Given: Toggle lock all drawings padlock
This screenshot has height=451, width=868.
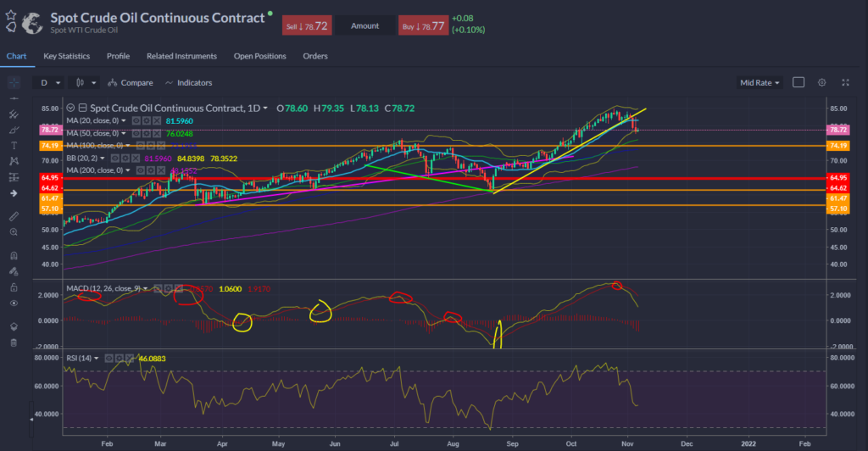Looking at the screenshot, I should coord(13,287).
